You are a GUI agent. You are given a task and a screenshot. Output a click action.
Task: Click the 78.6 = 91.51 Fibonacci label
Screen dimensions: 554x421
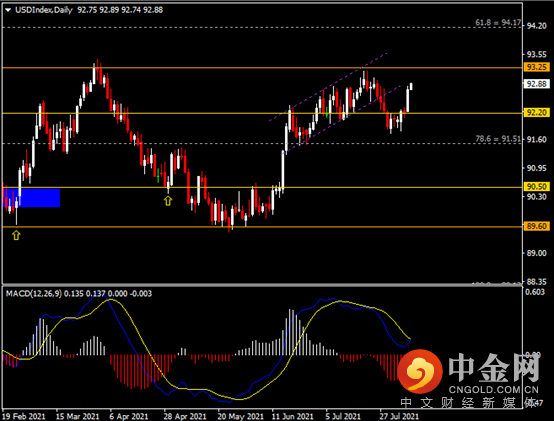tap(498, 139)
